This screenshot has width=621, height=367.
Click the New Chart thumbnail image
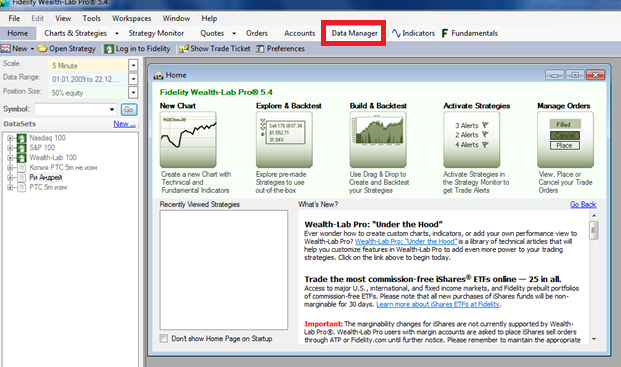188,139
